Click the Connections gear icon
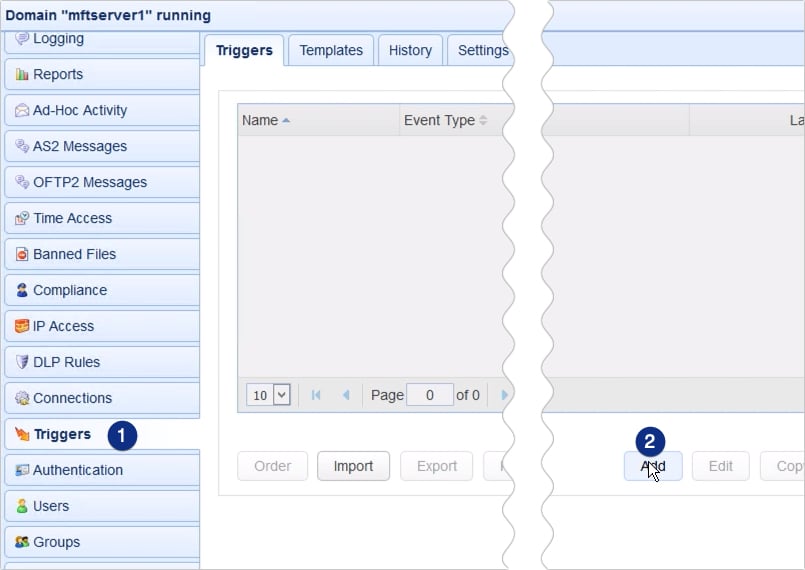Viewport: 805px width, 570px height. (22, 398)
